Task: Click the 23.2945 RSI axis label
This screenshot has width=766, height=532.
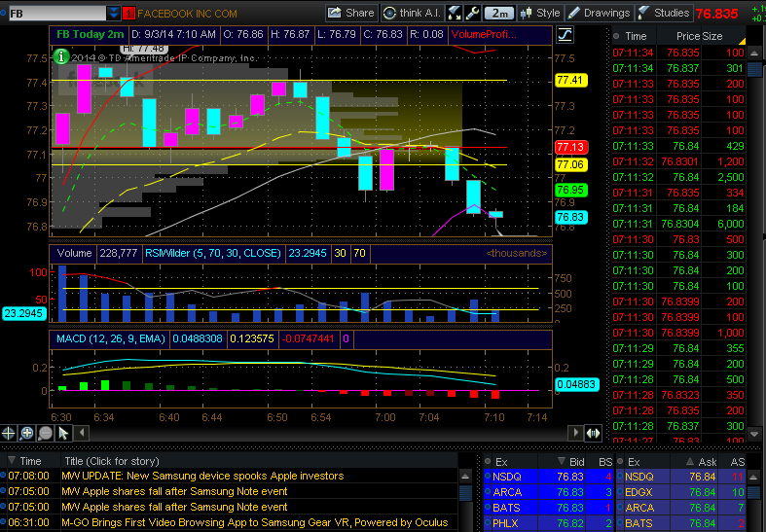Action: coord(24,313)
